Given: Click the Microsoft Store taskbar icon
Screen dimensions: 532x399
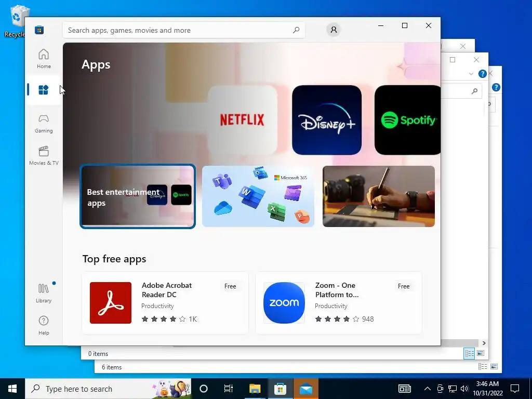Looking at the screenshot, I should point(280,389).
